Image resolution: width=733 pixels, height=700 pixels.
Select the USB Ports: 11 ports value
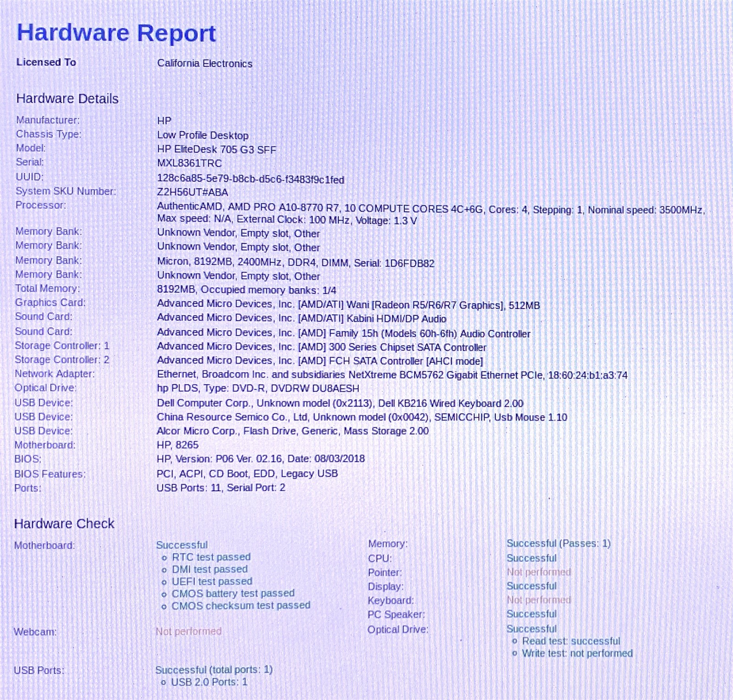(x=221, y=487)
